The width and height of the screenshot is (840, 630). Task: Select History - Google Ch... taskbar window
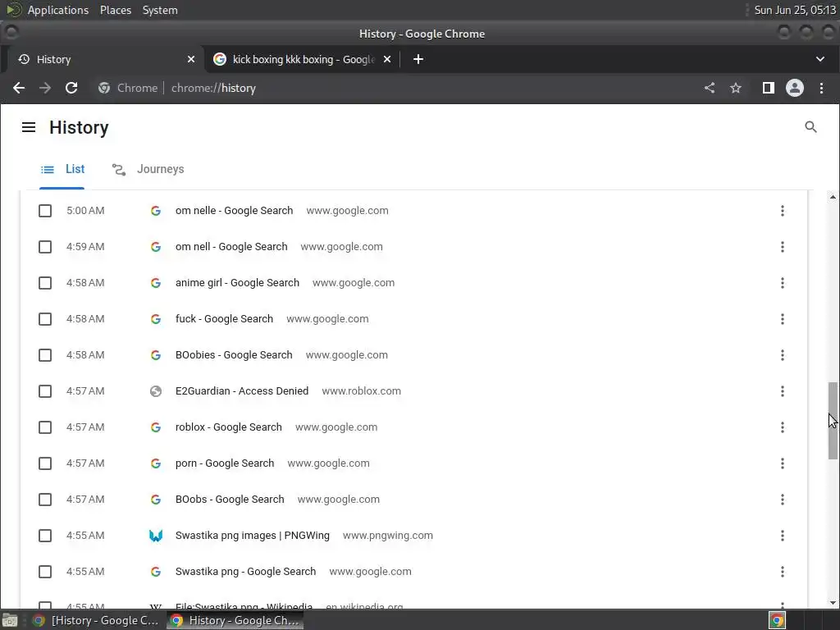[235, 620]
